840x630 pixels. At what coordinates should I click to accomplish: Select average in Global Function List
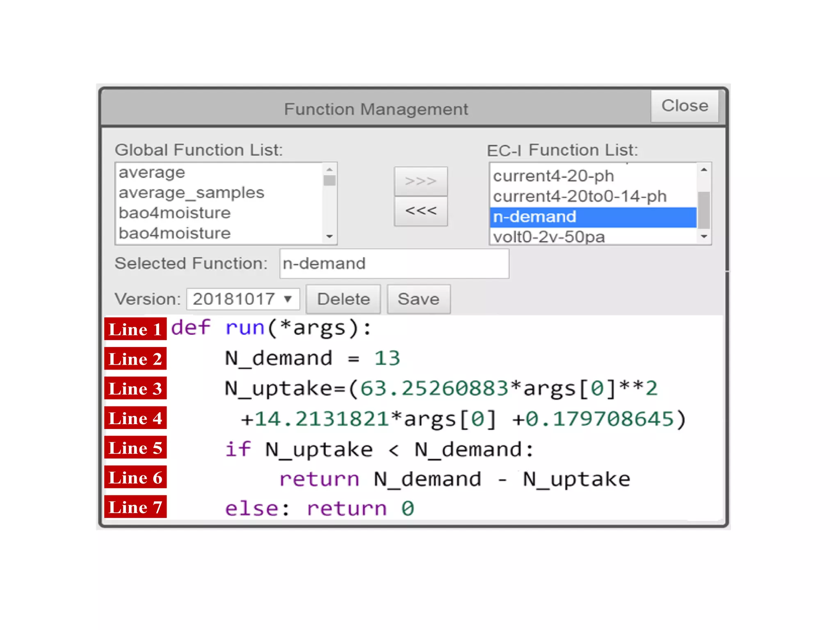[152, 172]
